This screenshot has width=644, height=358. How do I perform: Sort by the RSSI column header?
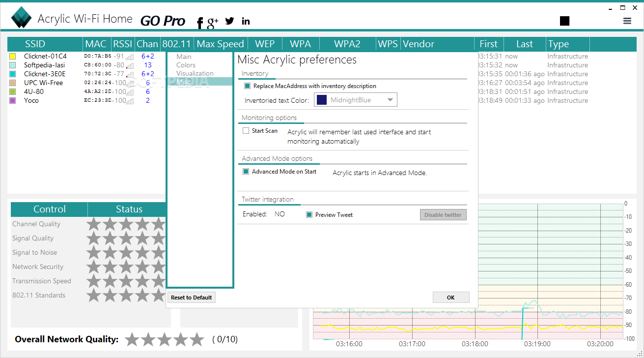tap(123, 44)
